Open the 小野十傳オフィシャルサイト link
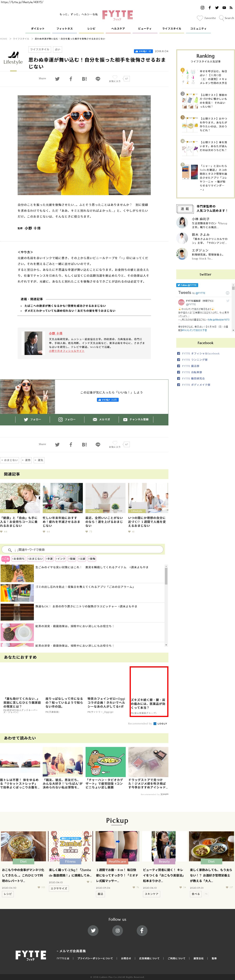Image resolution: width=235 pixels, height=980 pixels. point(67,351)
